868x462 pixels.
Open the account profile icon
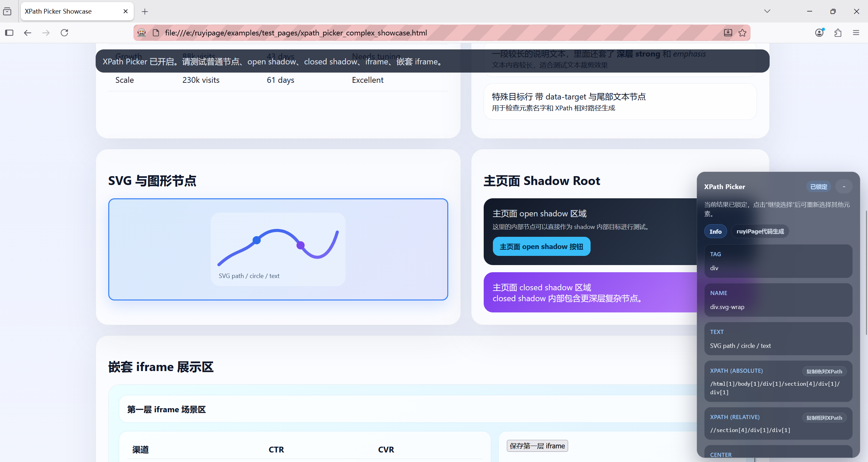[819, 33]
